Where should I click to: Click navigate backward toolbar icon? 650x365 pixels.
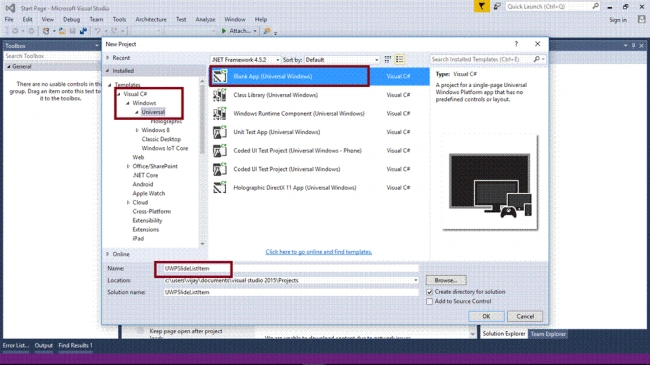pyautogui.click(x=15, y=31)
